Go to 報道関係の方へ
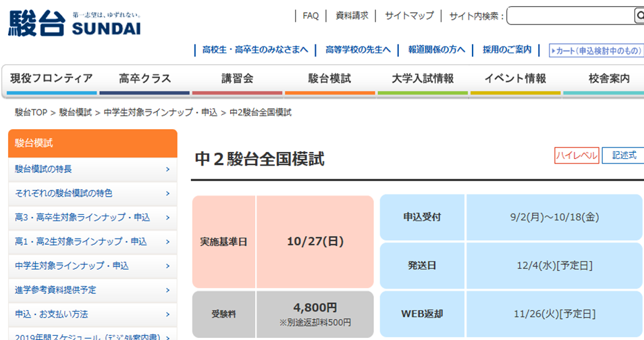The height and width of the screenshot is (340, 644). click(437, 50)
